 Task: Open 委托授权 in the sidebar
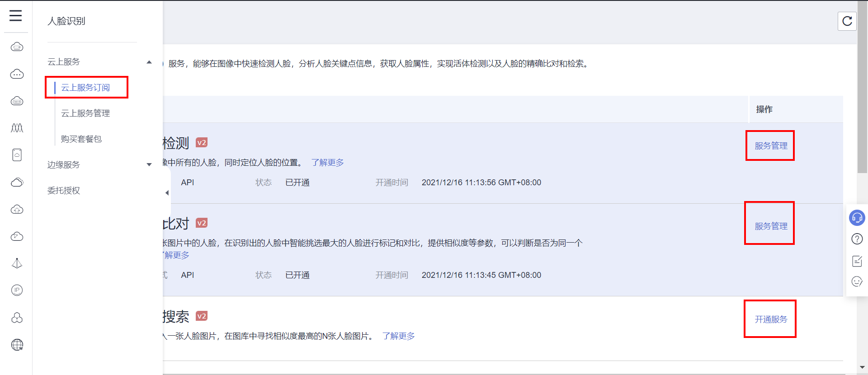click(64, 191)
